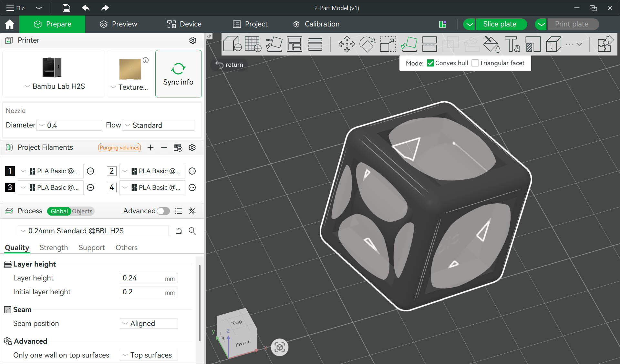Image resolution: width=620 pixels, height=364 pixels.
Task: Open the 0.24mm Standard process preset dropdown
Action: [x=93, y=231]
